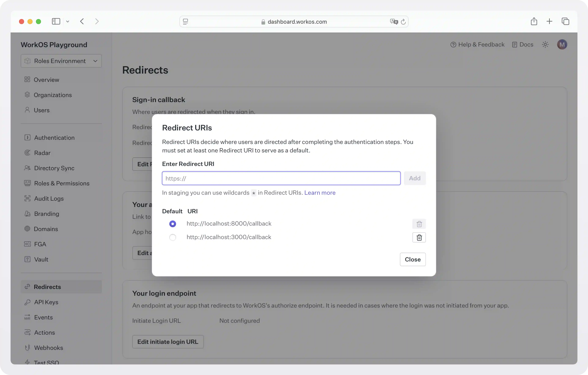Set localhost:3000 callback as default URI

click(173, 237)
